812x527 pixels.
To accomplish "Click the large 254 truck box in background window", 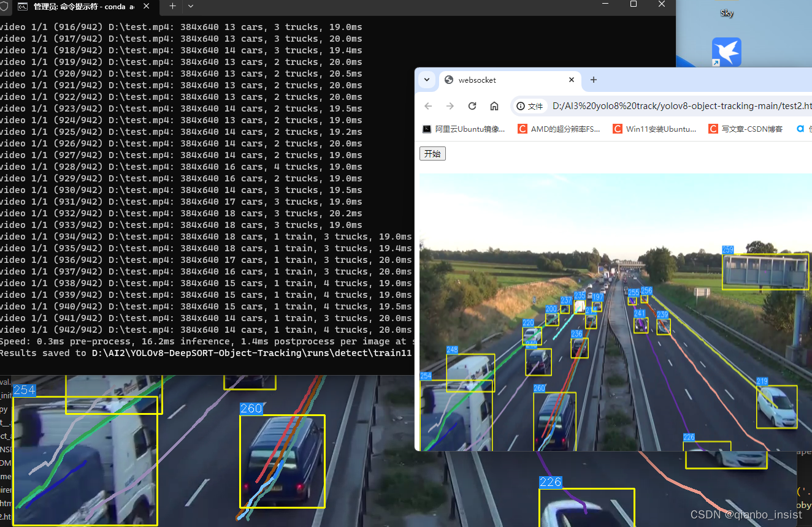I will 85,461.
